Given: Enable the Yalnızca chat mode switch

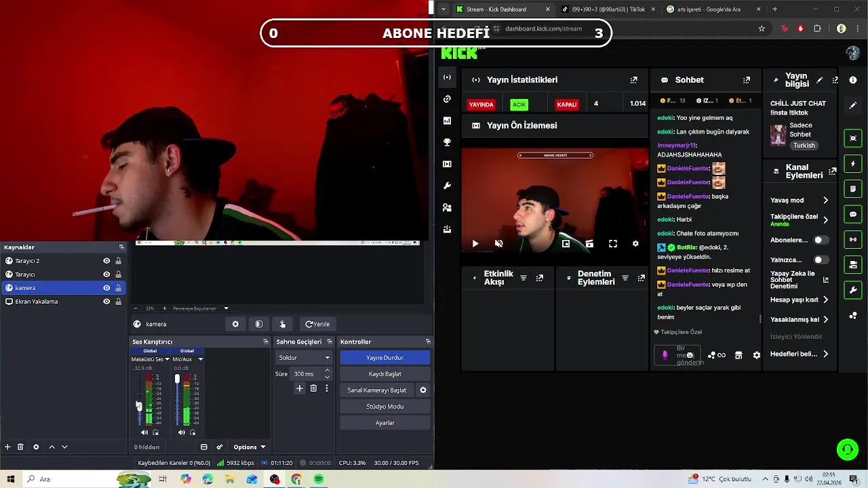Looking at the screenshot, I should [x=821, y=260].
